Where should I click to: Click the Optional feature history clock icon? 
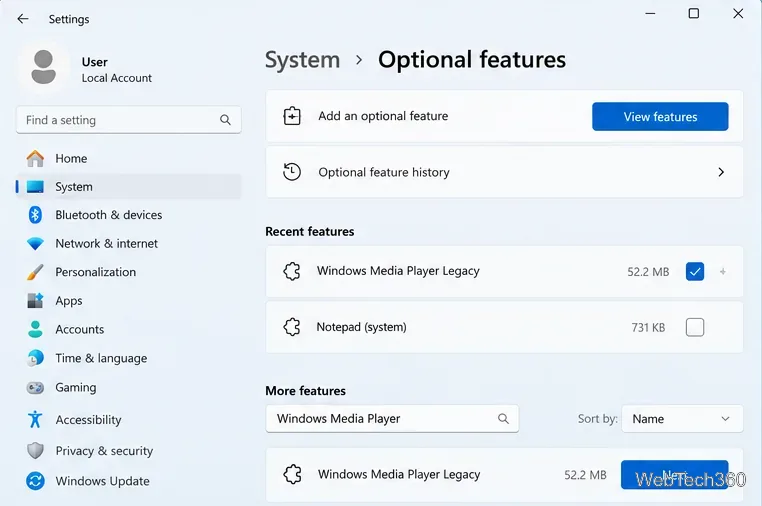(292, 172)
